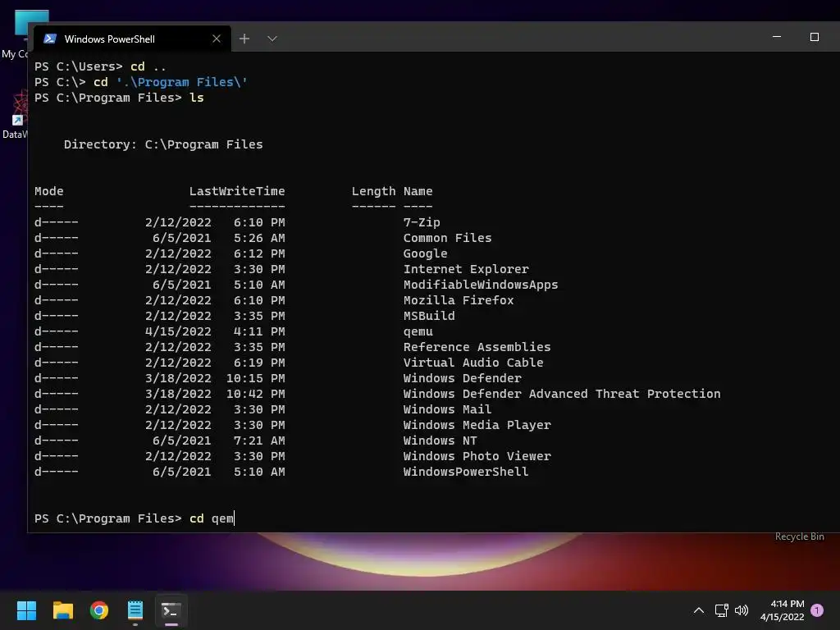
Task: Click the 7-Zip directory entry
Action: coord(422,222)
